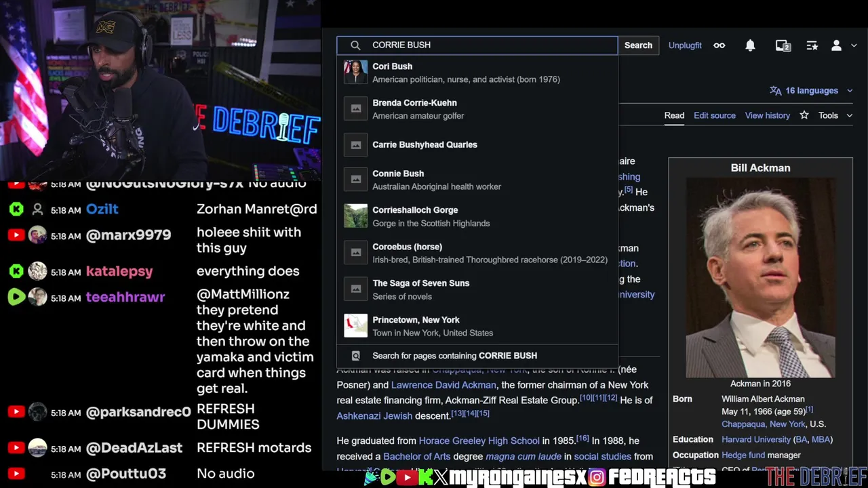
Task: Expand the Tools dropdown menu
Action: 835,115
